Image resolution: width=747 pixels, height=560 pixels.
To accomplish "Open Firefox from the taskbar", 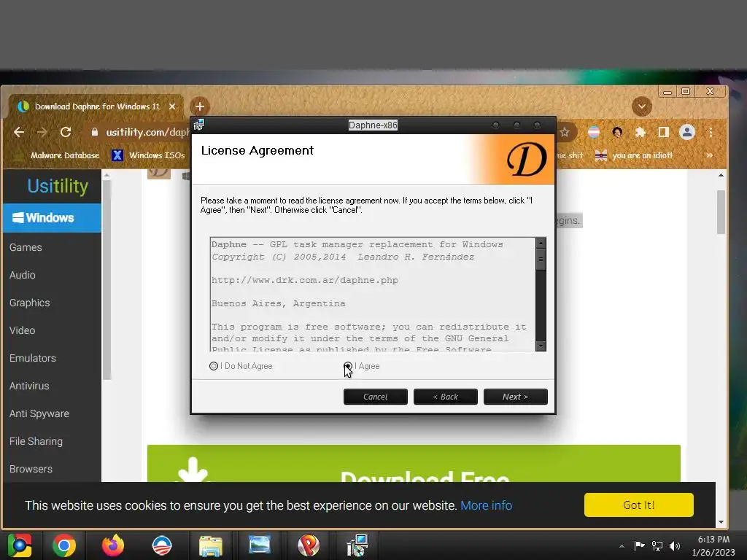I will tap(113, 545).
